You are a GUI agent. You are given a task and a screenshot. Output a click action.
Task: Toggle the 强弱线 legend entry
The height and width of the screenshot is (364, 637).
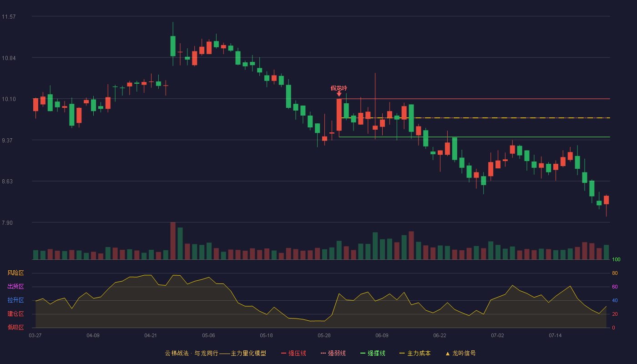pos(333,353)
